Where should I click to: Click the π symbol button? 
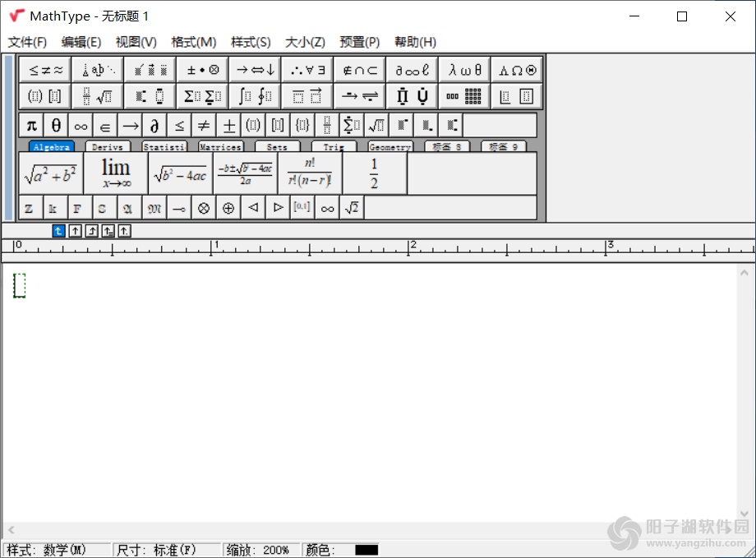pyautogui.click(x=30, y=125)
